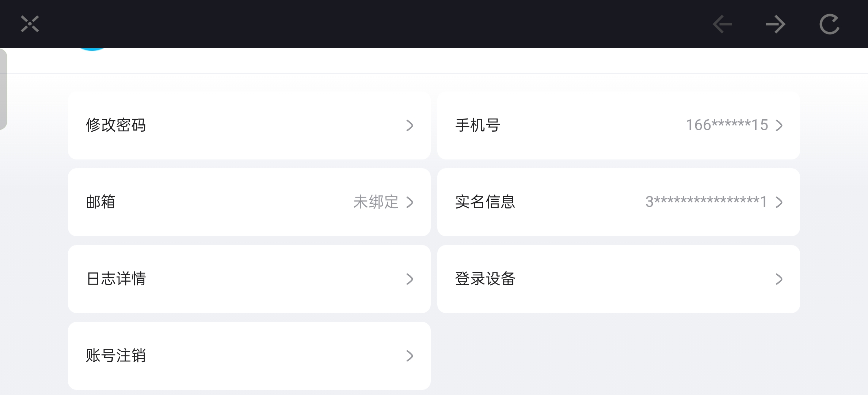Viewport: 868px width, 395px height.
Task: Reload the page with the refresh icon
Action: coord(829,25)
